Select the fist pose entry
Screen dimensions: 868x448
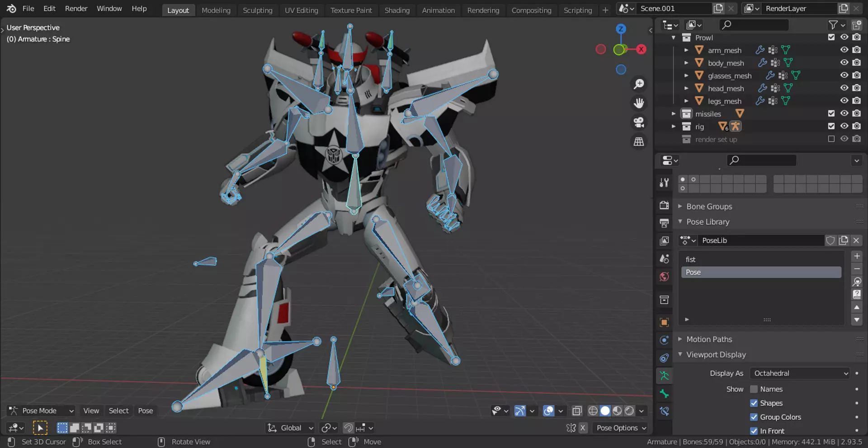click(761, 259)
